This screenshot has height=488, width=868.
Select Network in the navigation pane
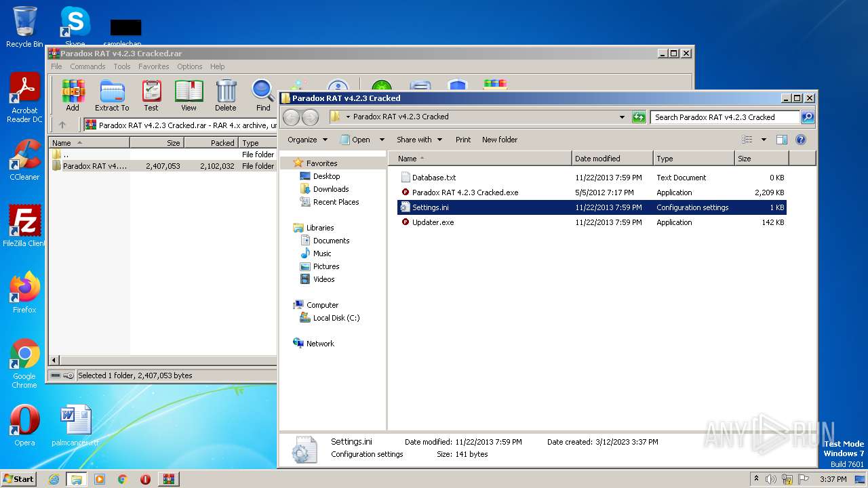coord(320,344)
